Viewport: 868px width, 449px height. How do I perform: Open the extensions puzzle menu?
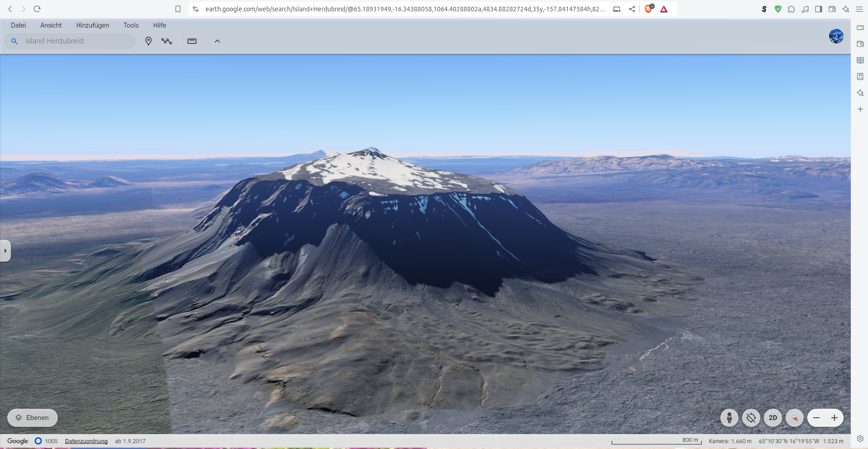[791, 9]
